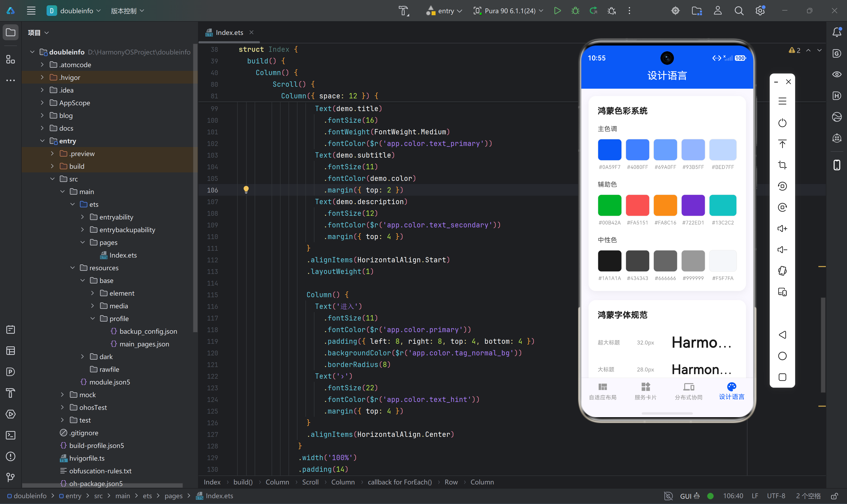847x504 pixels.
Task: Tap emulator recent apps square button
Action: [x=782, y=377]
